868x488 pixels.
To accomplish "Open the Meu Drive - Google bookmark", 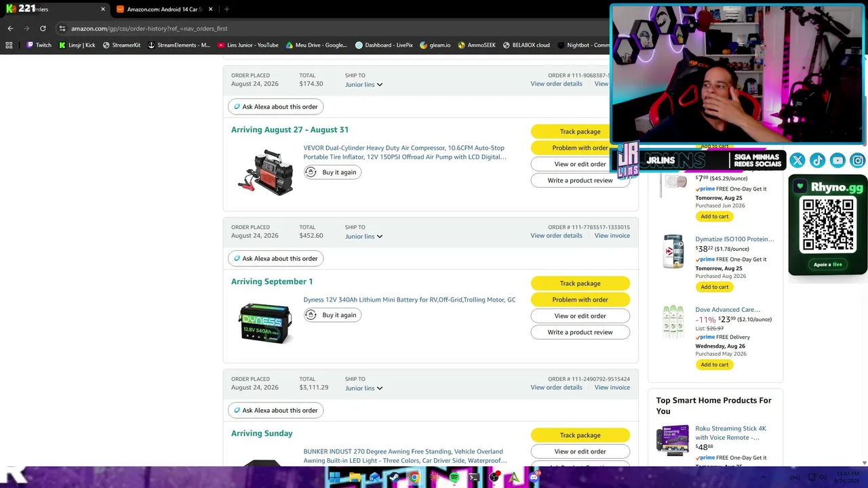I will (316, 45).
